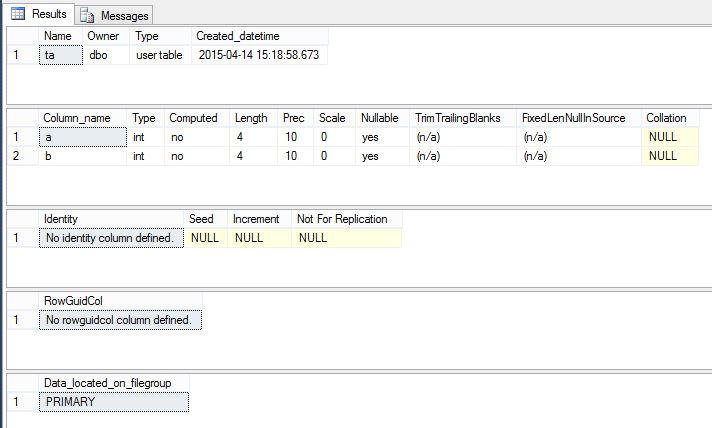Viewport: 712px width, 428px height.
Task: Click the Increment column header
Action: 259,219
